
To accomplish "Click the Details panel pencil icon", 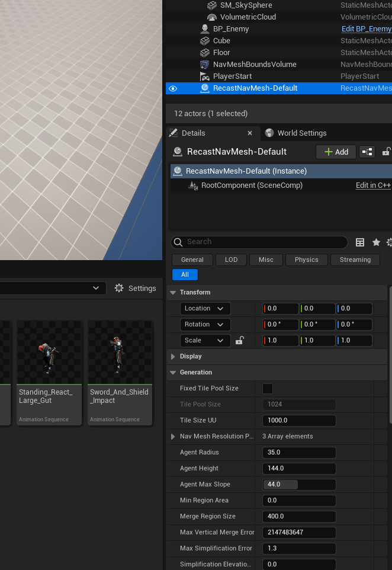I will [173, 133].
